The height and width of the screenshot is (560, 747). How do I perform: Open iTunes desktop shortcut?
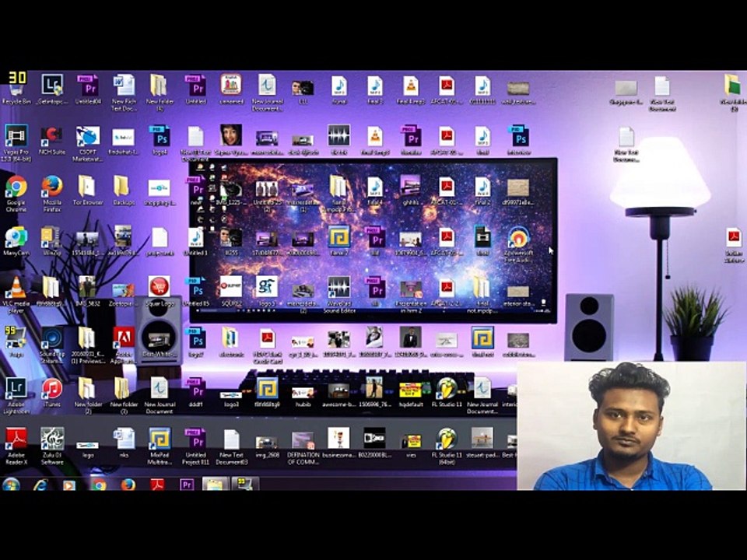(x=52, y=392)
